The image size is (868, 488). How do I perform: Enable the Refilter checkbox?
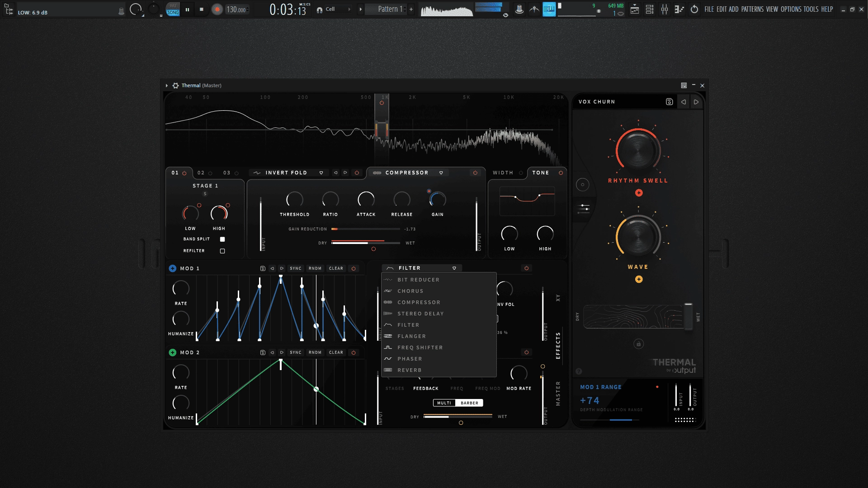coord(222,251)
